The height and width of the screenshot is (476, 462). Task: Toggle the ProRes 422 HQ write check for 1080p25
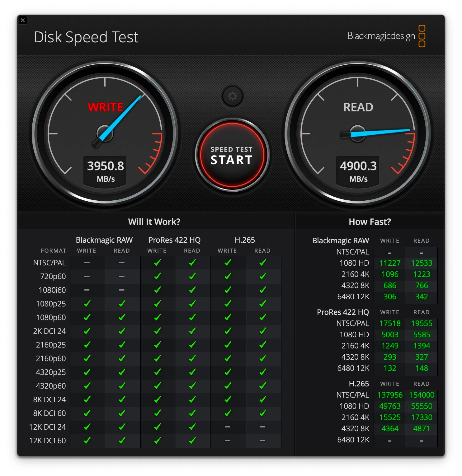[158, 304]
